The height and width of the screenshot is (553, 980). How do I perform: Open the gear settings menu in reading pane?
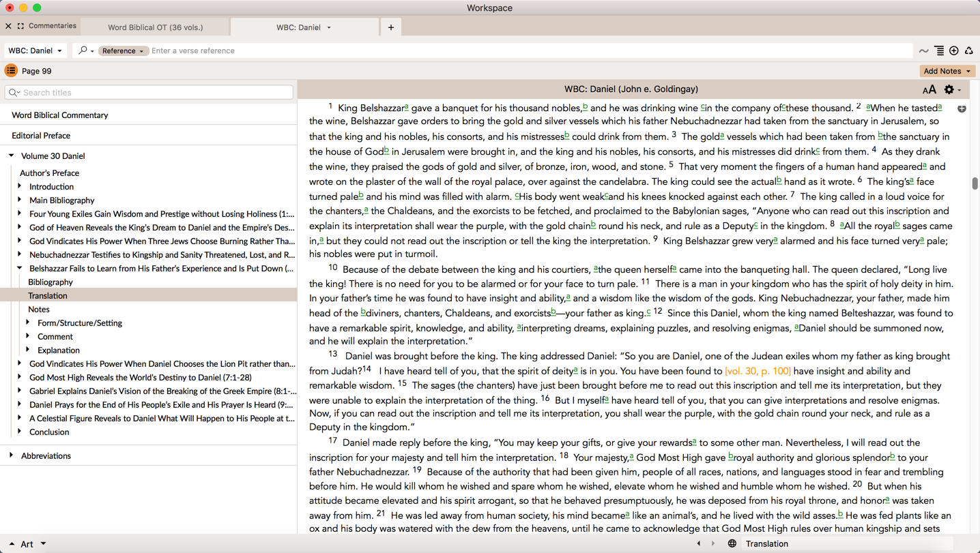tap(949, 89)
